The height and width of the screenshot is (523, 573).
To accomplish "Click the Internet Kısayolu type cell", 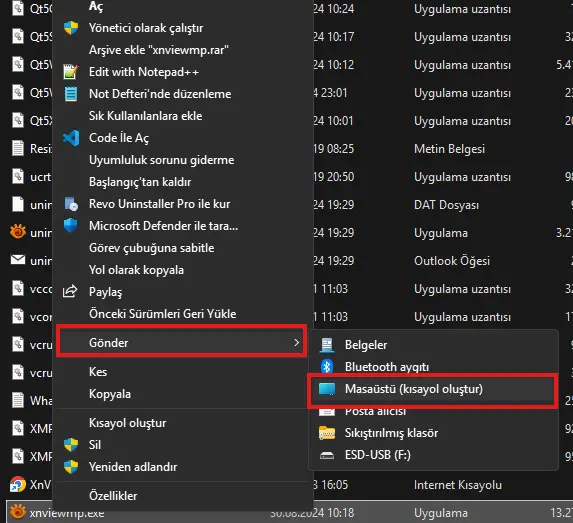I will (458, 485).
